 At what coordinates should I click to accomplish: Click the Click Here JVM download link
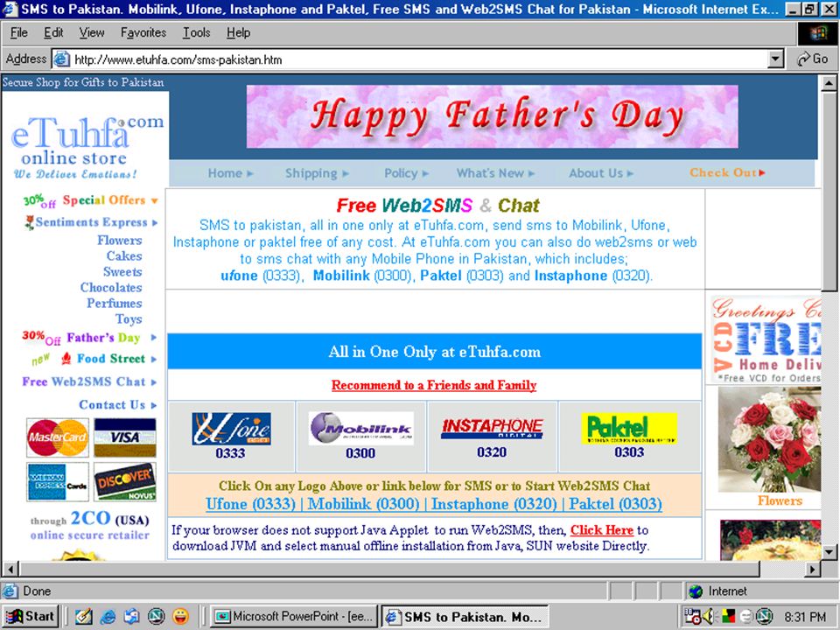click(x=602, y=530)
